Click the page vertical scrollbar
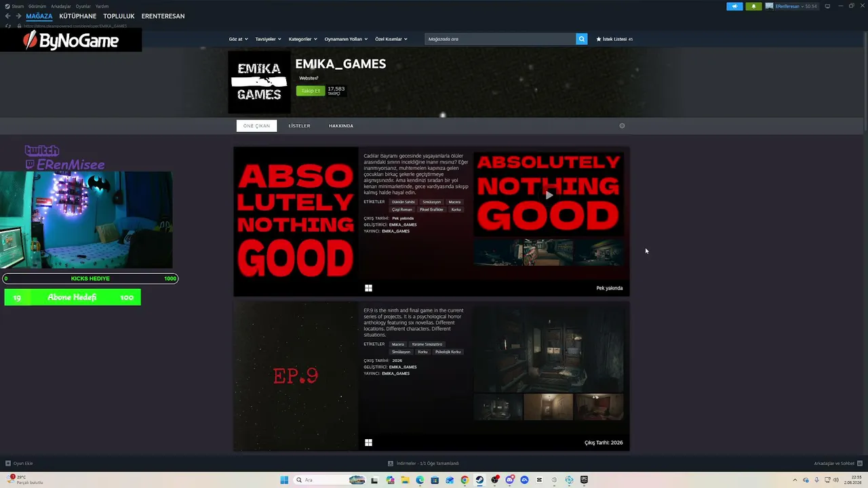Viewport: 868px width, 488px height. [865, 80]
